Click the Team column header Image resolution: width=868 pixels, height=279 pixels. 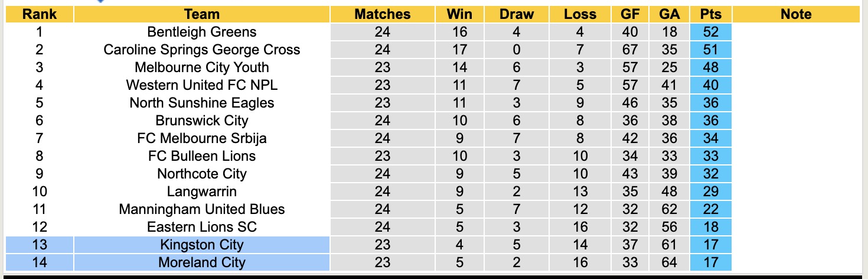(x=201, y=14)
